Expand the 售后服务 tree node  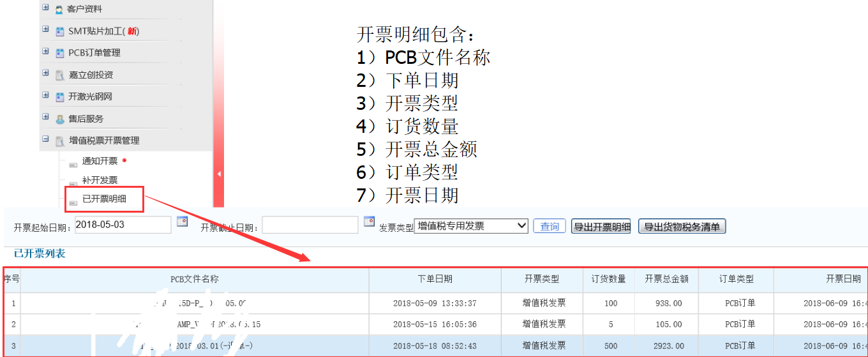[x=45, y=118]
